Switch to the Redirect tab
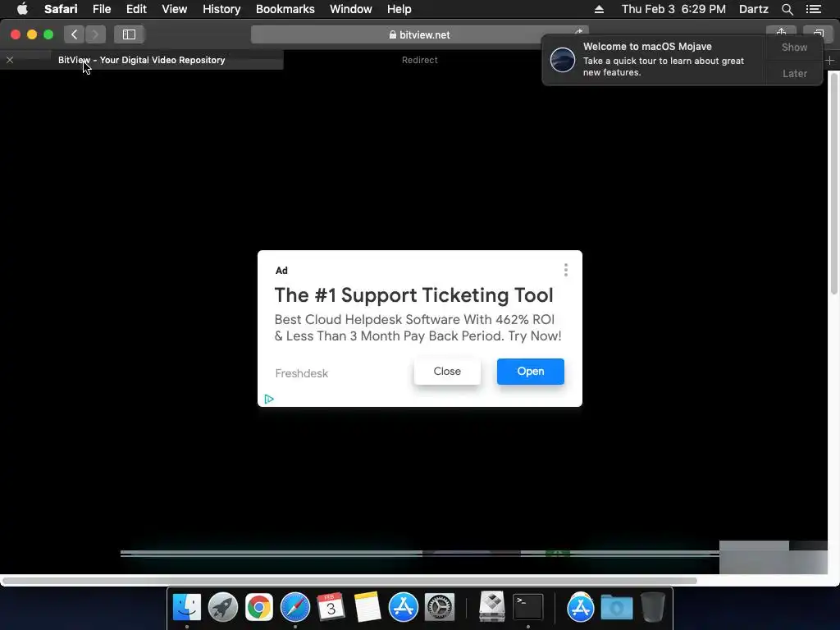 point(419,60)
